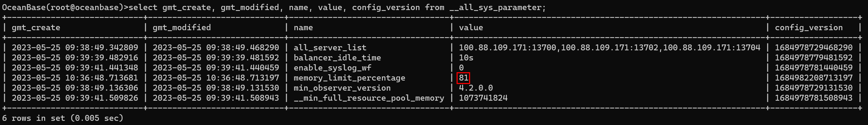Click the 4.2.0.0 version value

[476, 88]
